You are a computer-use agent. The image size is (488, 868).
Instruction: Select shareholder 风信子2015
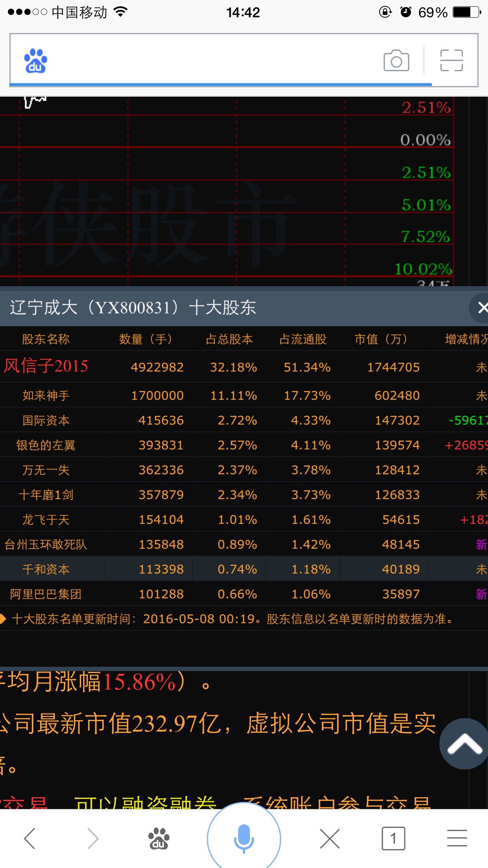click(x=46, y=366)
